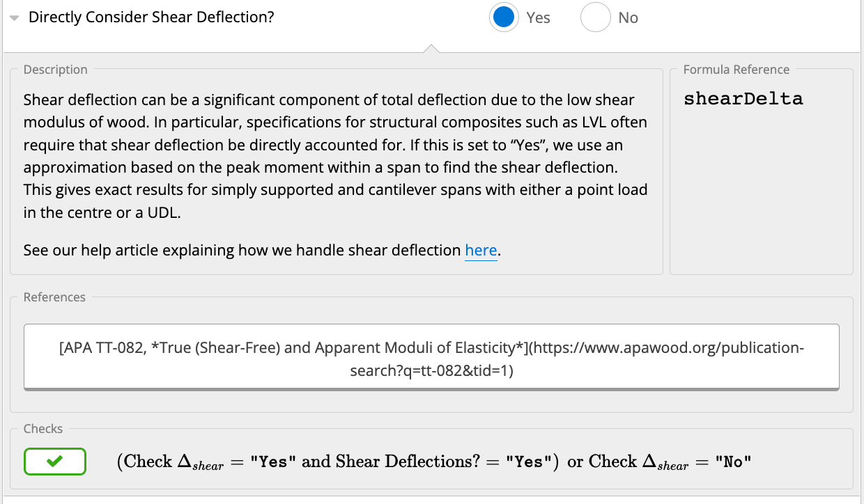Select the No radio button
864x504 pixels.
pyautogui.click(x=596, y=17)
